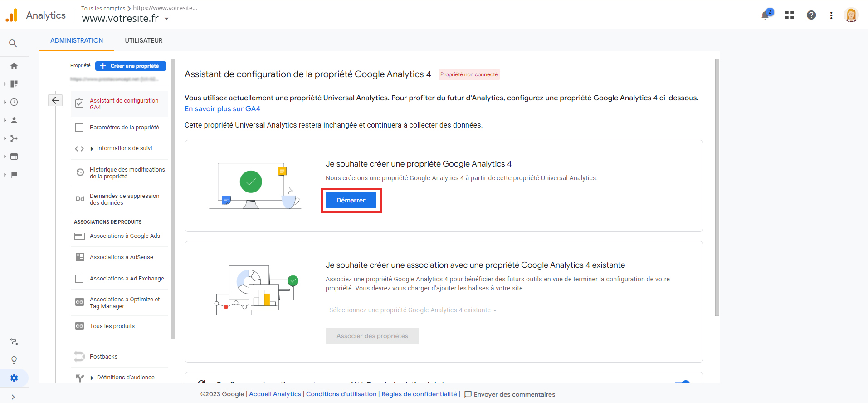Image resolution: width=868 pixels, height=403 pixels.
Task: Open Accueil Analytics footer link
Action: click(x=275, y=394)
